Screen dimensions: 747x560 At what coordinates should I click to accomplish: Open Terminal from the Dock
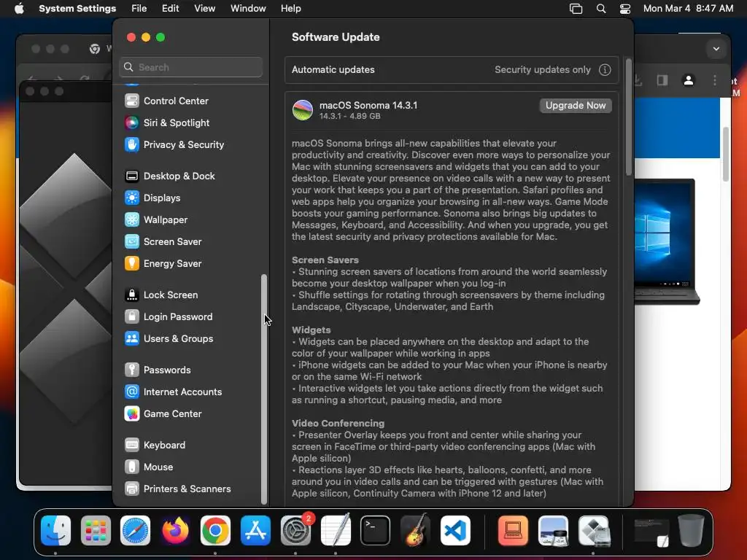[x=376, y=531]
